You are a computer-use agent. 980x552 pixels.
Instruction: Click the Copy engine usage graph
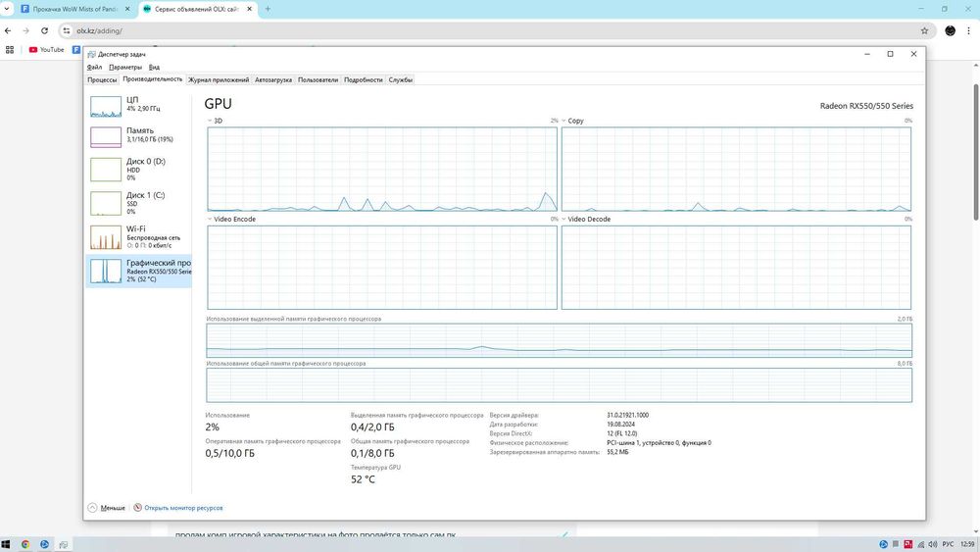coord(736,170)
